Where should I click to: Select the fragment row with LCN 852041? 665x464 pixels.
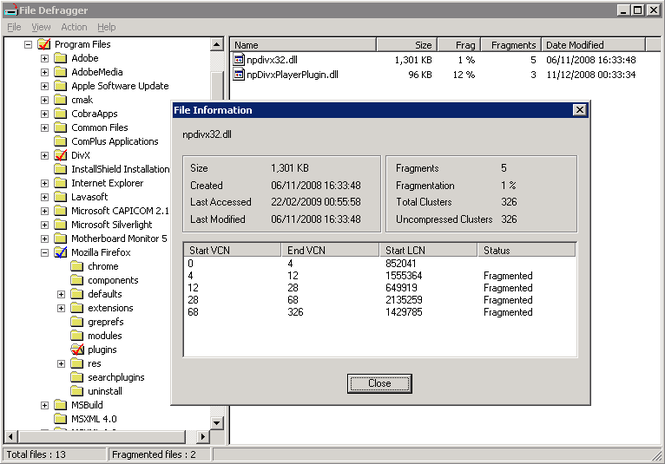coord(380,263)
